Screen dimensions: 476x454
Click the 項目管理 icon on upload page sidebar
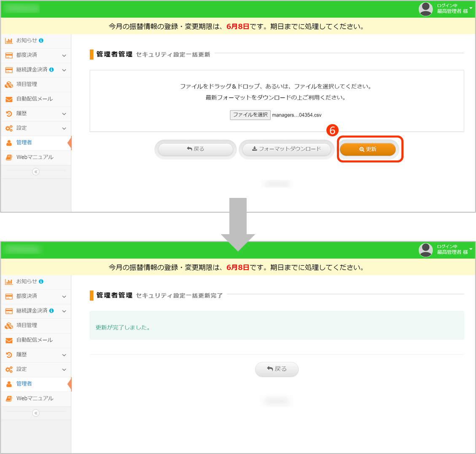click(x=8, y=85)
